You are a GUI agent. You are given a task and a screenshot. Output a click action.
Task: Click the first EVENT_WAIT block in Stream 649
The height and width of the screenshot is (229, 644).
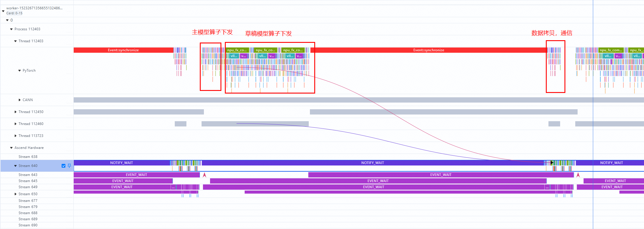pos(122,187)
